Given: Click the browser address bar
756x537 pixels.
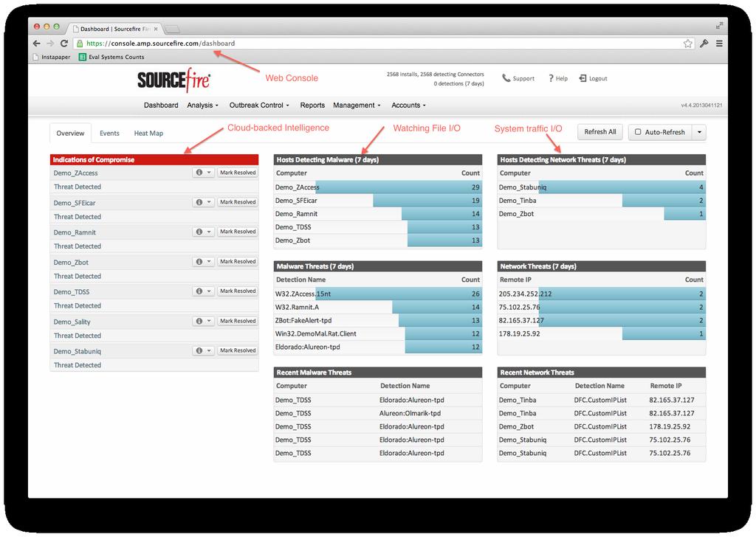Looking at the screenshot, I should point(383,44).
